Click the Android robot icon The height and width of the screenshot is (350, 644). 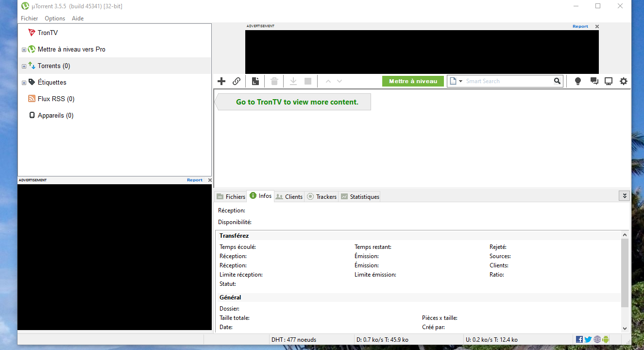tap(606, 339)
